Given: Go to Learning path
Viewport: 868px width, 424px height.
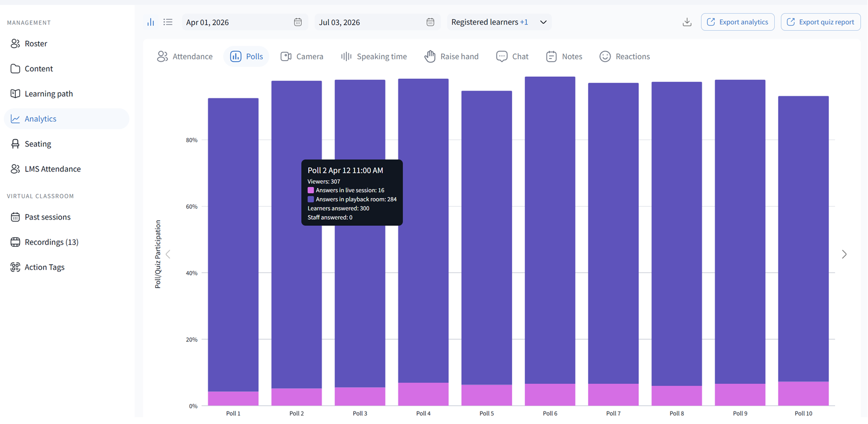Looking at the screenshot, I should (x=66, y=94).
